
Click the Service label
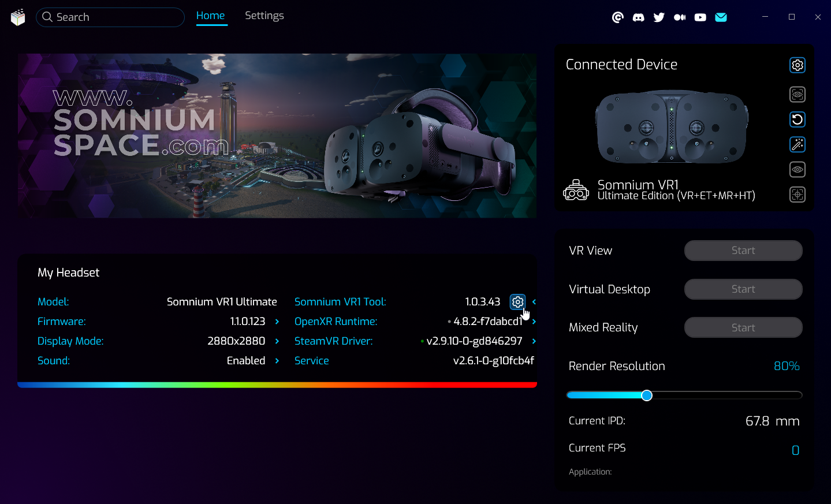point(312,361)
